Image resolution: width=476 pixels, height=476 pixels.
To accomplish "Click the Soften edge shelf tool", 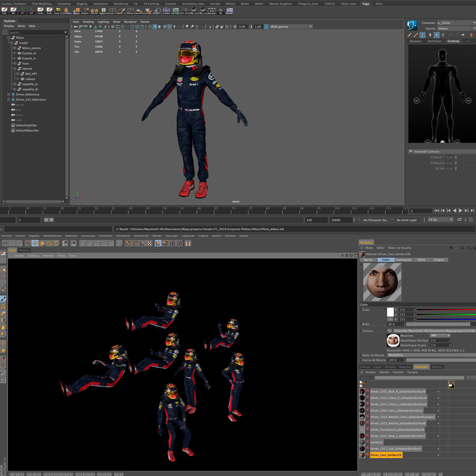I will click(148, 11).
